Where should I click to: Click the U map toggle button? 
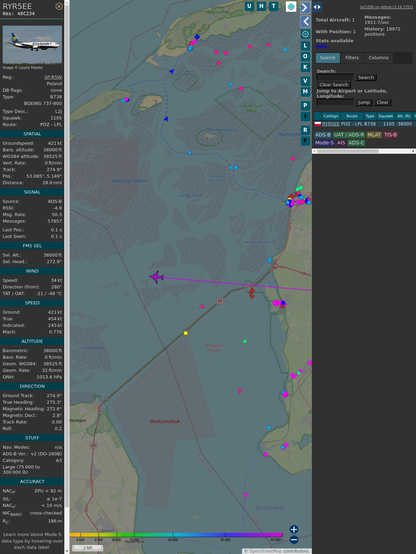249,6
